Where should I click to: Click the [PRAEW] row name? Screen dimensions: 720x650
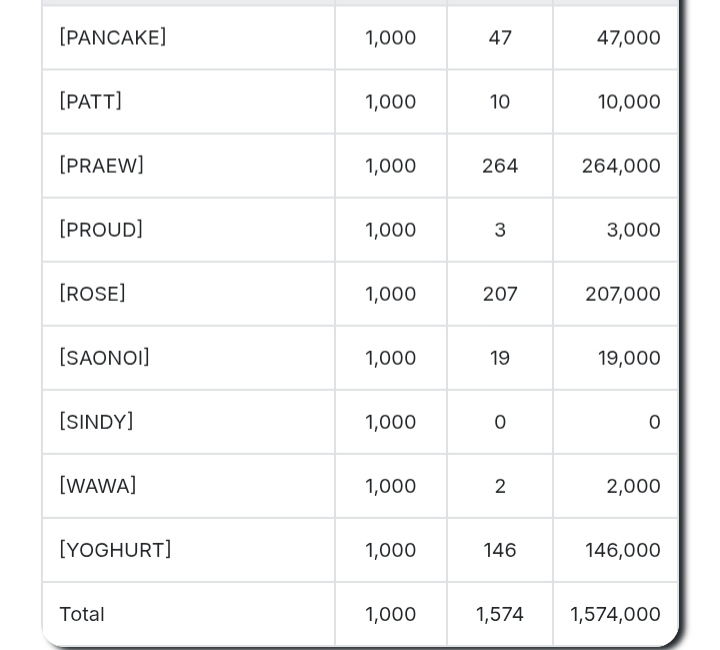102,166
